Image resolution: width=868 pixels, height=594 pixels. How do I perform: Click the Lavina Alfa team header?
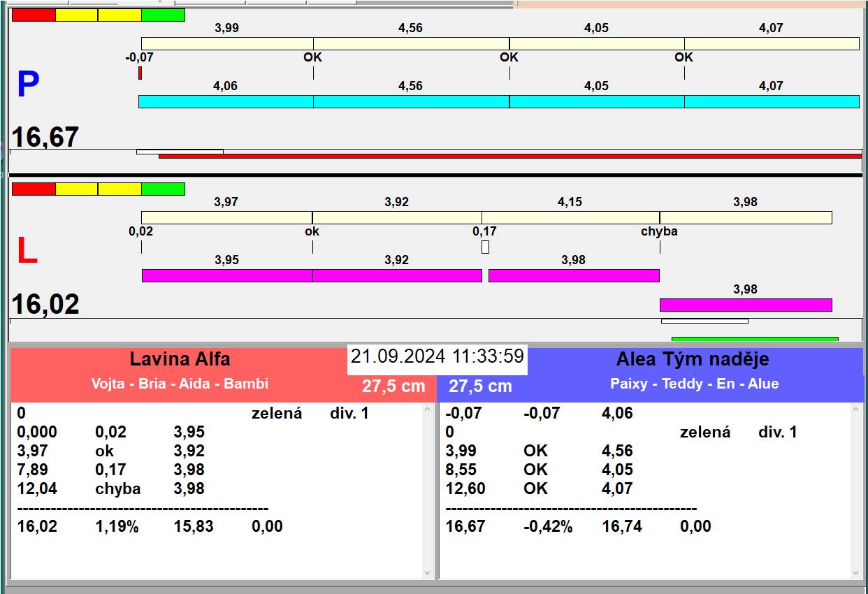(180, 360)
